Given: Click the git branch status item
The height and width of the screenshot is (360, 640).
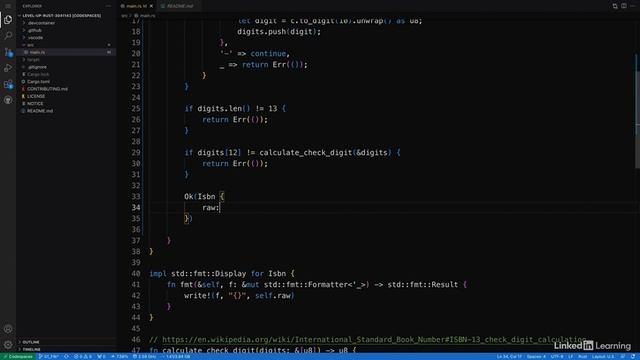Looking at the screenshot, I should [49, 357].
